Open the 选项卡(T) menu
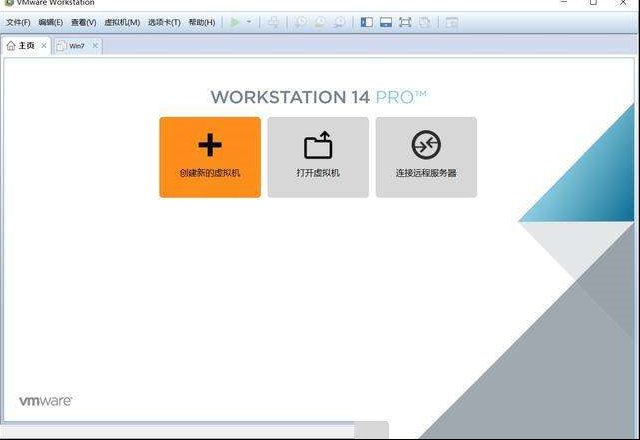This screenshot has width=640, height=440. pyautogui.click(x=164, y=22)
